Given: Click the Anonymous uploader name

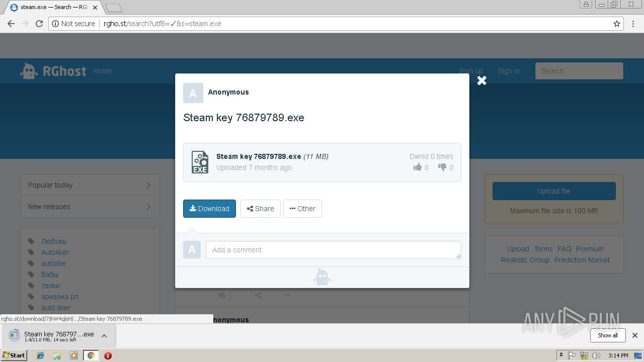Looking at the screenshot, I should (228, 92).
